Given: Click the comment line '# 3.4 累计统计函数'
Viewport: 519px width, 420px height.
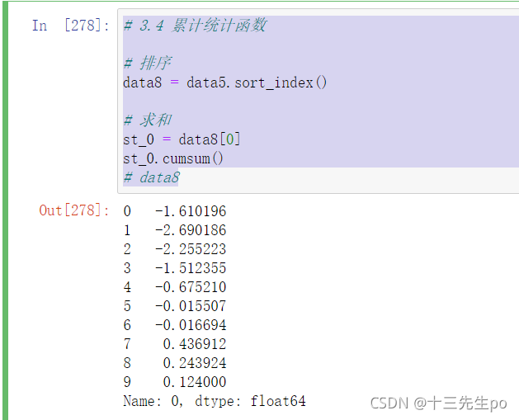Looking at the screenshot, I should [x=195, y=26].
